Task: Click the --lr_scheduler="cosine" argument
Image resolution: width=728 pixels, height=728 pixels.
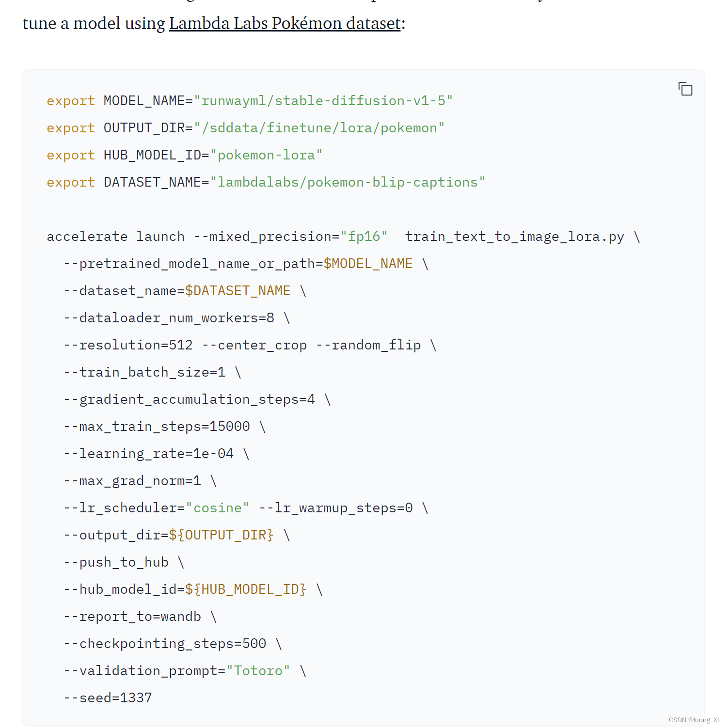Action: tap(157, 508)
